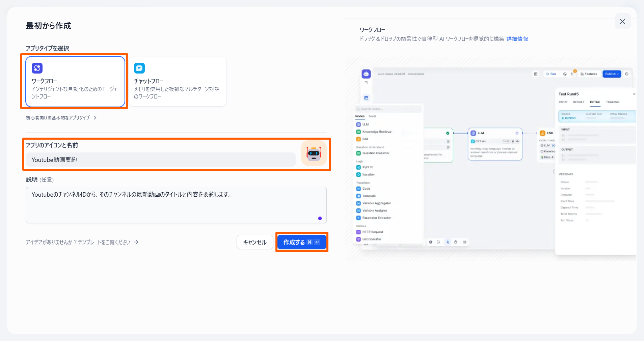
Task: Click the Run play icon in preview
Action: click(x=548, y=74)
